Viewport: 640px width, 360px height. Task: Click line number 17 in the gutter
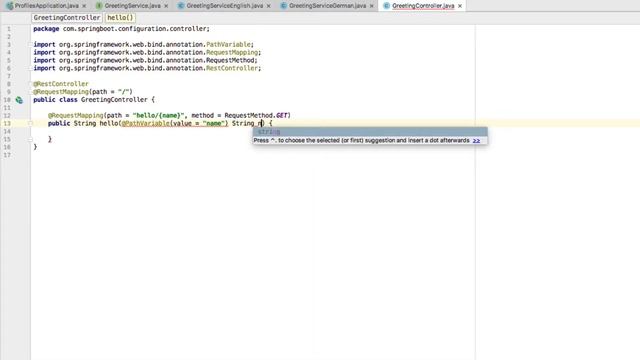click(x=7, y=155)
